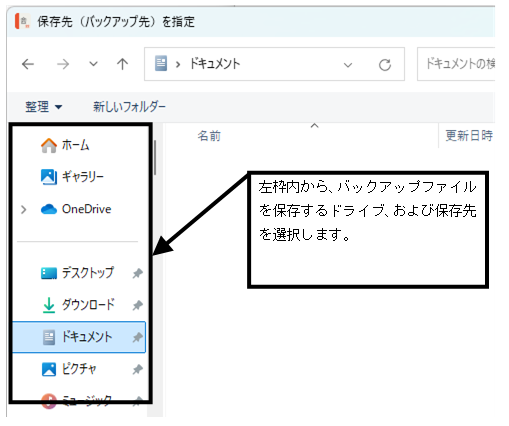Refresh the ドキュメント folder view
509x426 pixels.
[x=385, y=64]
